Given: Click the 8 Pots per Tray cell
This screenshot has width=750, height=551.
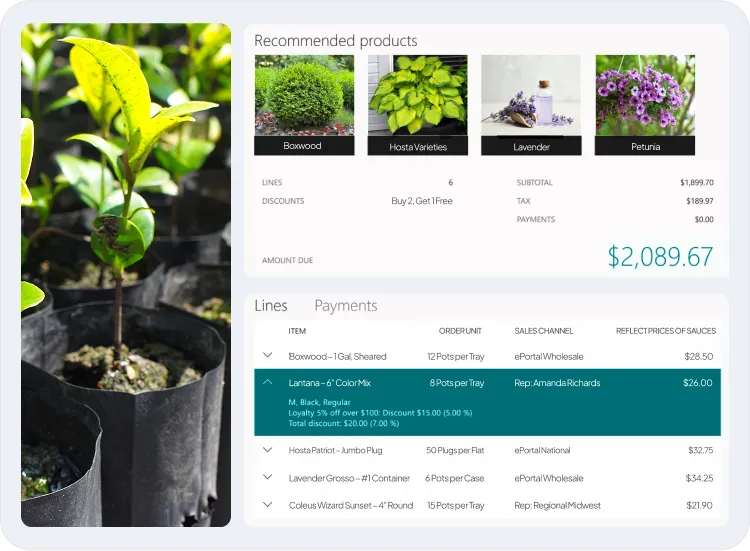Looking at the screenshot, I should click(x=457, y=383).
